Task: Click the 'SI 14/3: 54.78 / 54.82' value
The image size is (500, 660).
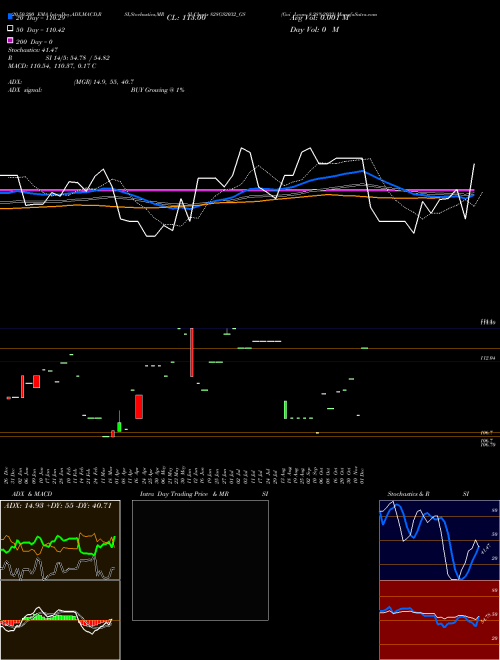Action: (78, 58)
